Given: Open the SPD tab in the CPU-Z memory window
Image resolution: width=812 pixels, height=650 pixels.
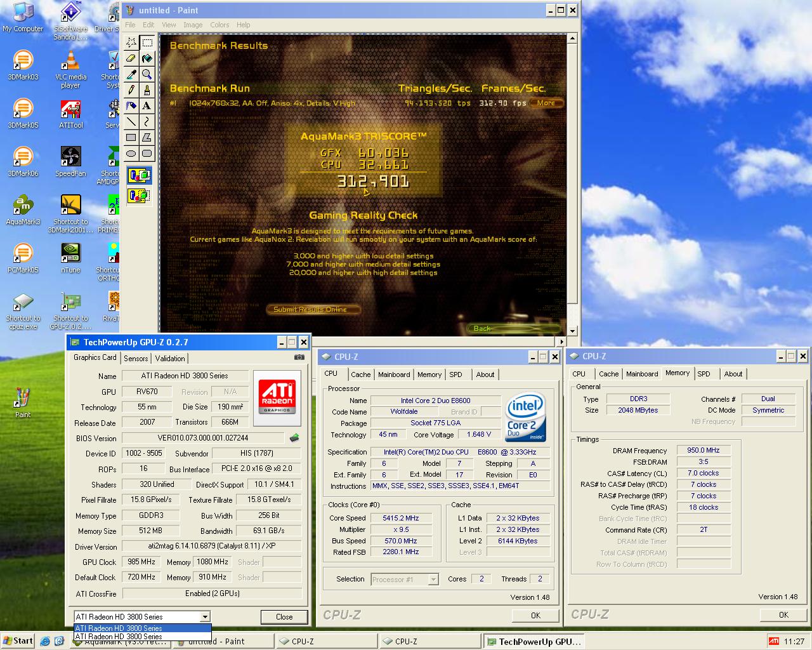Looking at the screenshot, I should point(704,374).
